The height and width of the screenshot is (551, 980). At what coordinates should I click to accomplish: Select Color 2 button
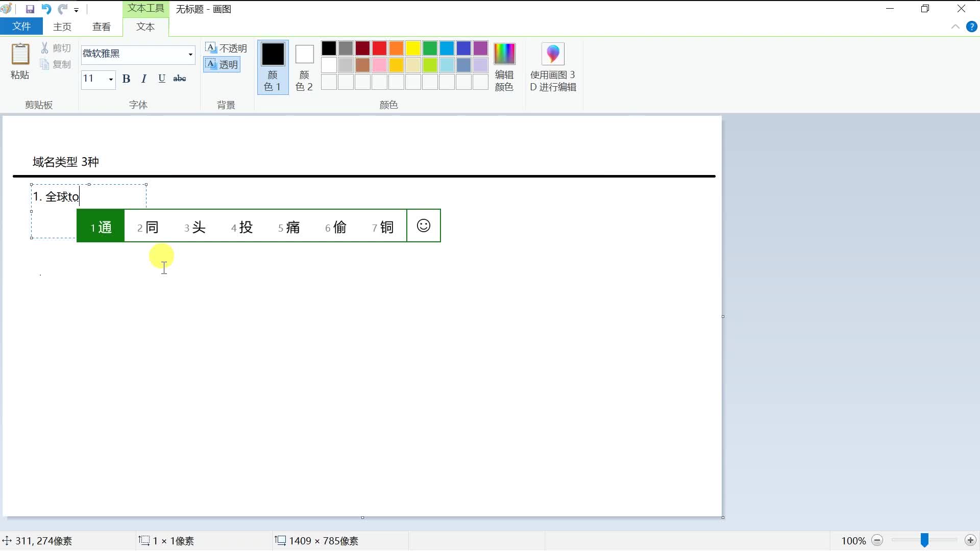tap(304, 66)
